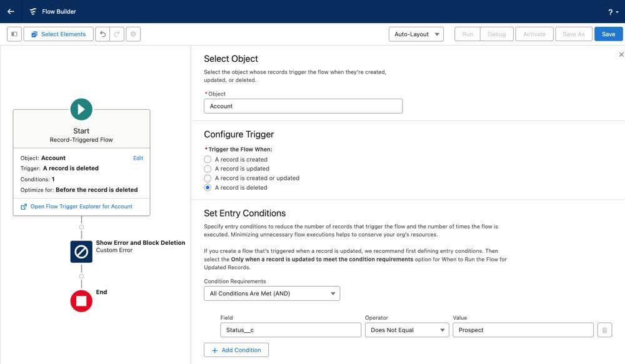Click Select Elements button
This screenshot has width=625, height=364.
(x=59, y=34)
